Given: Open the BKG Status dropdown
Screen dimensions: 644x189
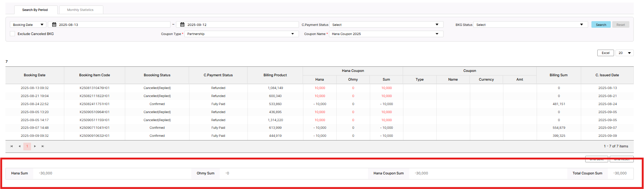Looking at the screenshot, I should (530, 25).
